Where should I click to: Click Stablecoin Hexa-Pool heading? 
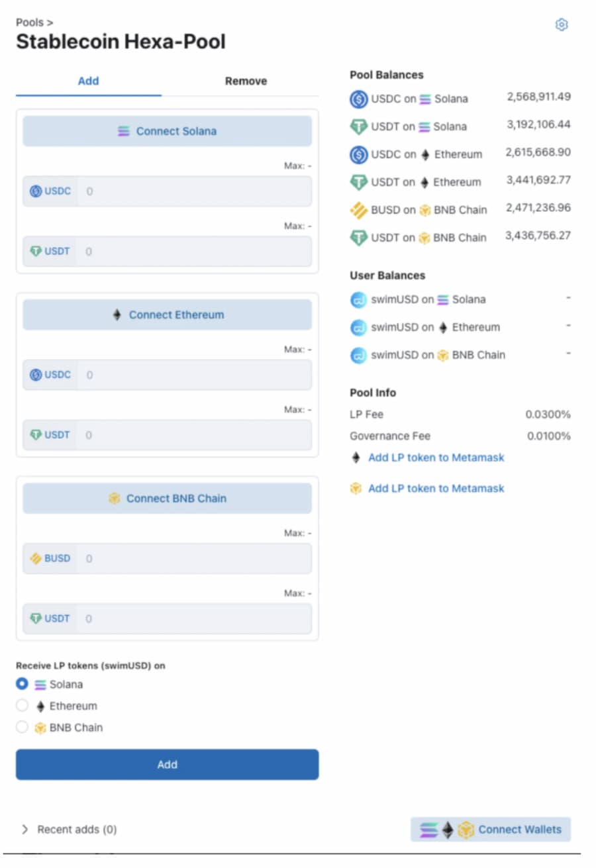121,42
